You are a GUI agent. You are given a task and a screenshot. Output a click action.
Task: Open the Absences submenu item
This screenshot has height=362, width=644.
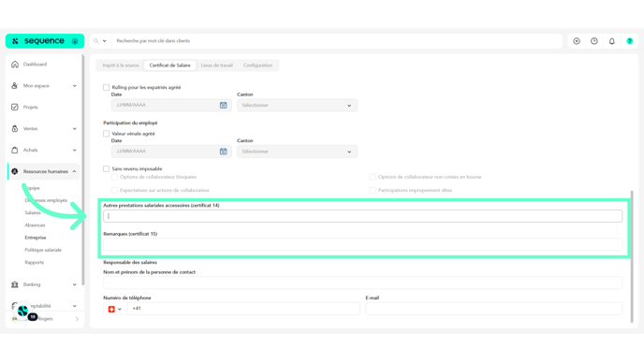pyautogui.click(x=35, y=224)
